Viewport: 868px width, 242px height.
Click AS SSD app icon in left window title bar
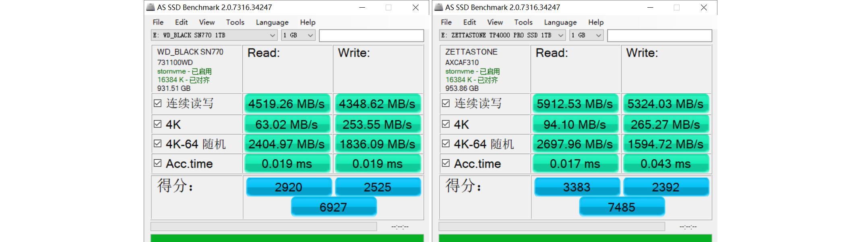pos(151,7)
